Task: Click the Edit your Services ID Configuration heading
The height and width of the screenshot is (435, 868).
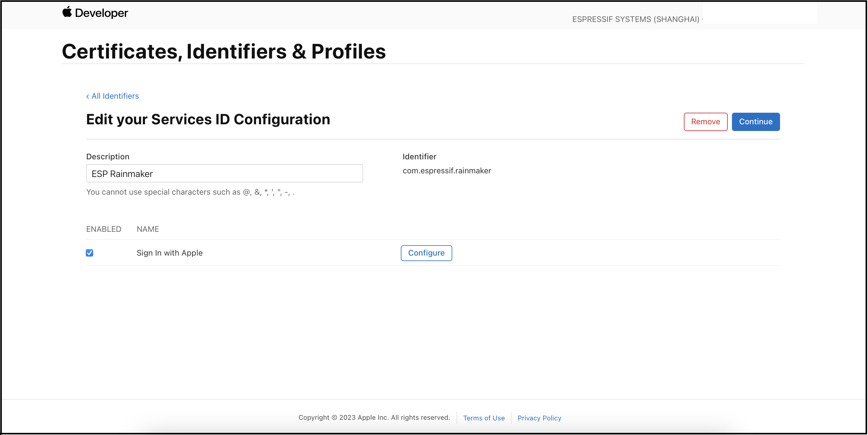Action: tap(208, 119)
